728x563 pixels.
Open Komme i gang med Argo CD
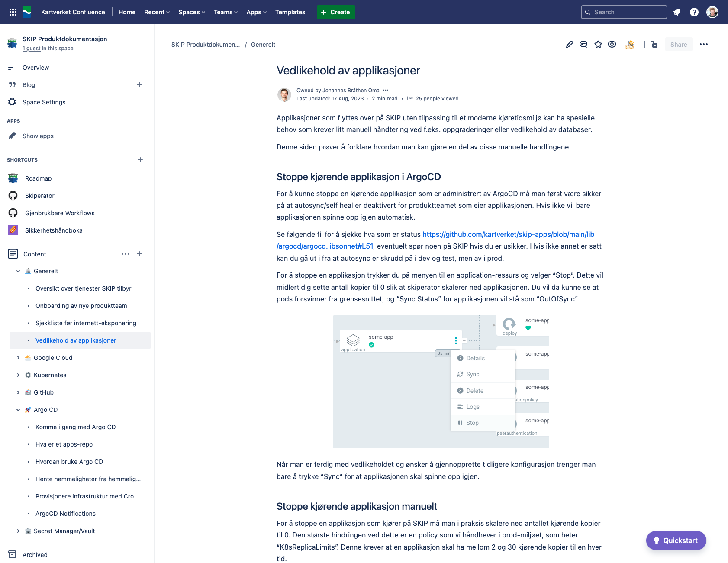tap(75, 427)
